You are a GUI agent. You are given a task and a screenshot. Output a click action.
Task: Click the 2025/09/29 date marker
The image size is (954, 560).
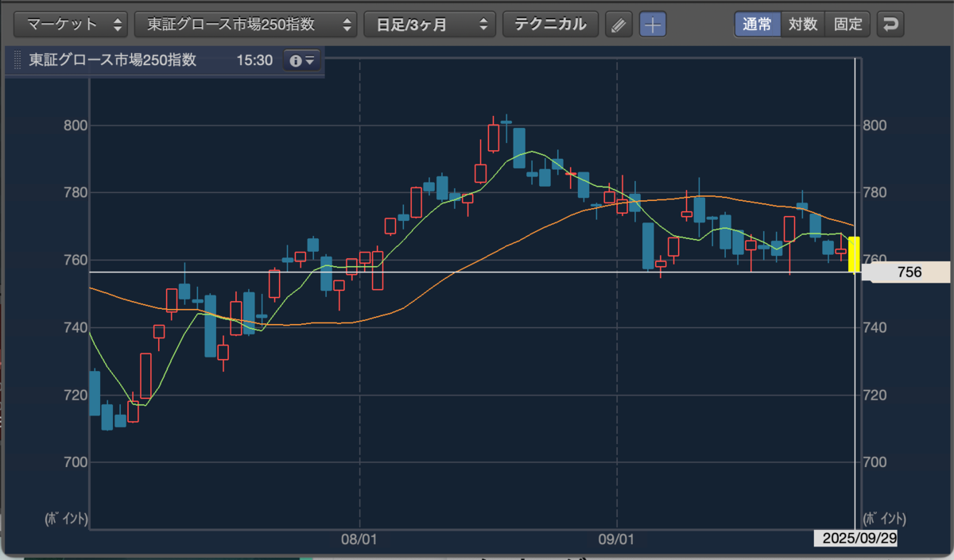click(x=855, y=539)
